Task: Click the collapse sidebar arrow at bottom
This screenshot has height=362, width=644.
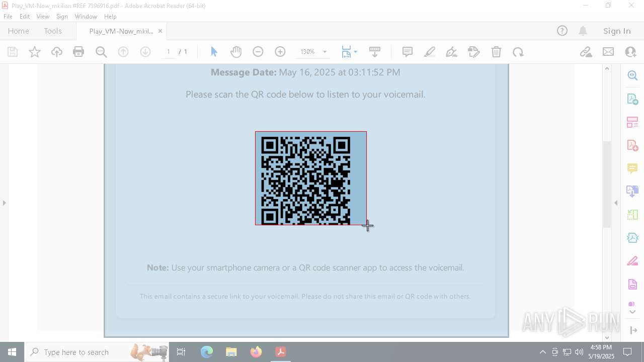Action: click(633, 330)
